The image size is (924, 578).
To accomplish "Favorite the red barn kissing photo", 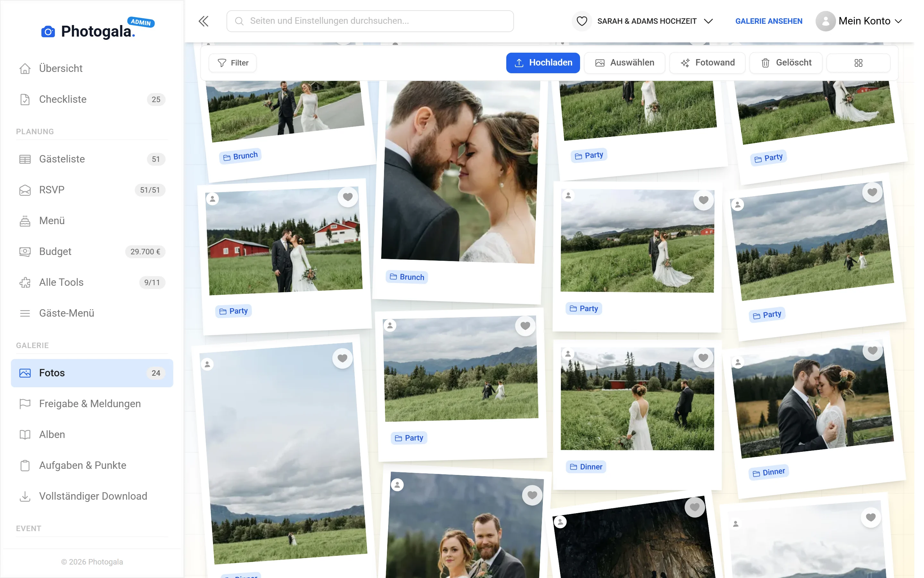I will click(348, 197).
